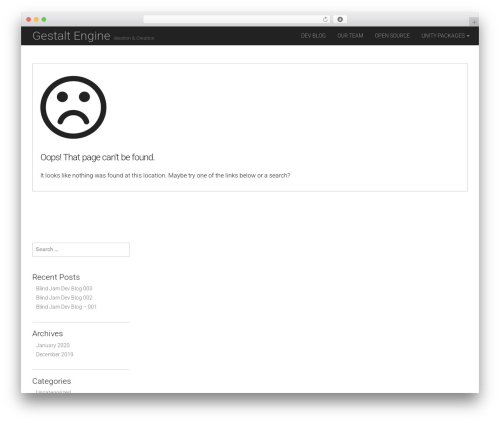Viewport: 500px width, 423px height.
Task: Close the window with red button
Action: [x=29, y=20]
